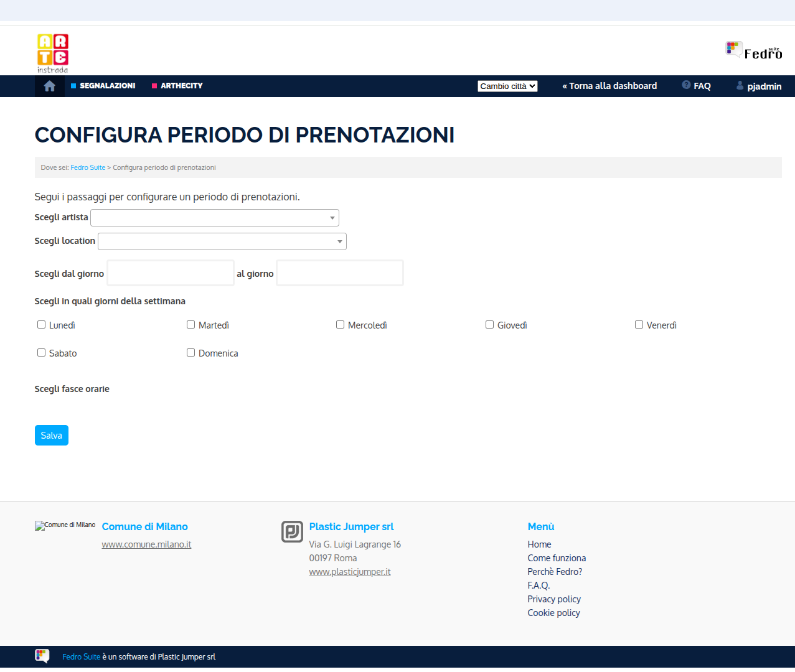Select the Venerdì checkbox

coord(639,325)
